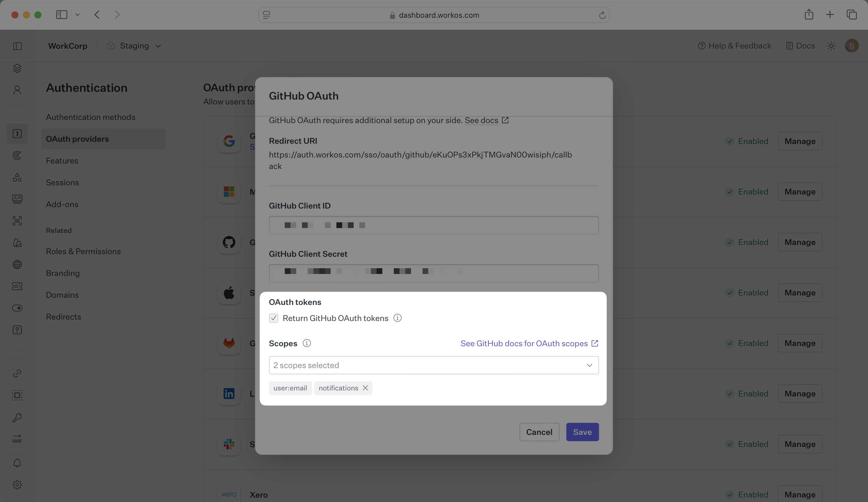868x502 pixels.
Task: Expand the scopes selection dropdown
Action: (589, 365)
